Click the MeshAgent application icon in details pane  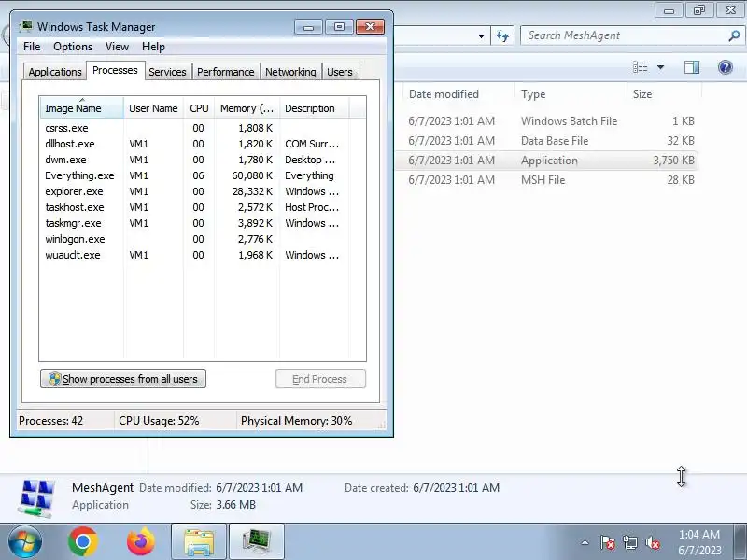point(36,498)
